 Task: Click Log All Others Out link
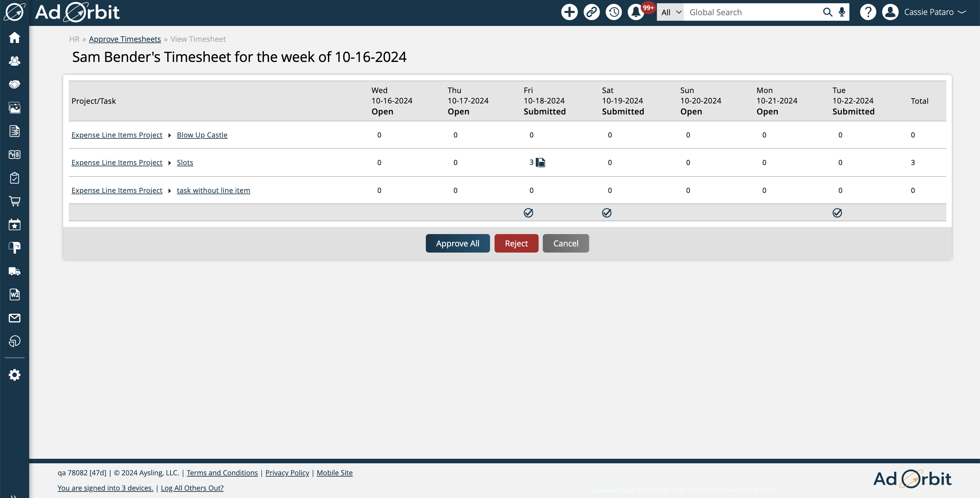tap(192, 488)
